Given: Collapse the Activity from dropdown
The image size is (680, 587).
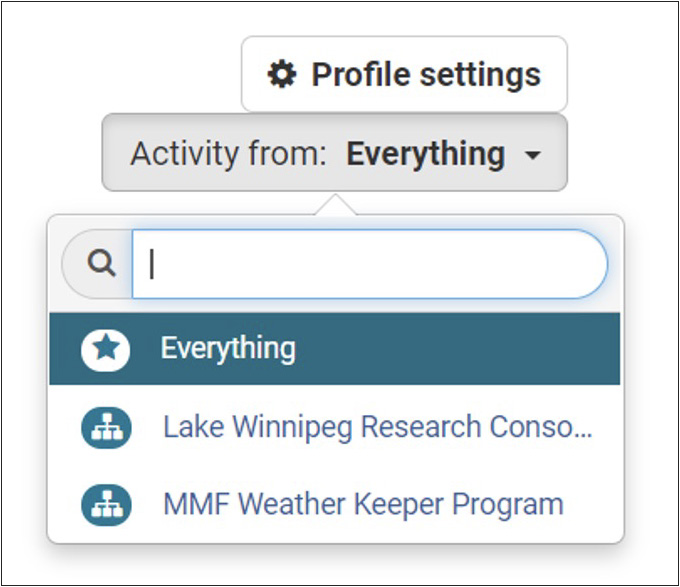Looking at the screenshot, I should pyautogui.click(x=334, y=154).
